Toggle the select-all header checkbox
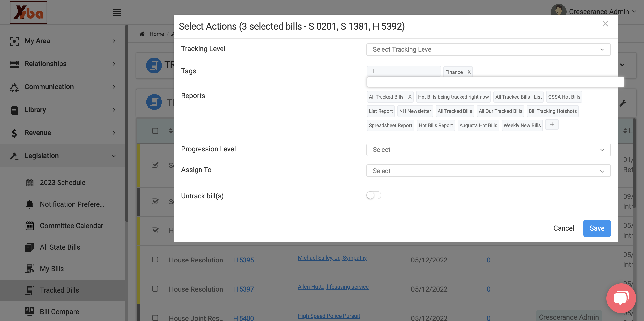The image size is (644, 321). (155, 131)
